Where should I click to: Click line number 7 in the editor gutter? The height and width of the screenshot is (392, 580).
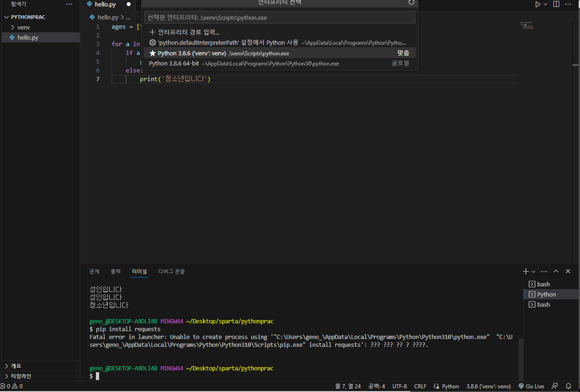tap(97, 79)
